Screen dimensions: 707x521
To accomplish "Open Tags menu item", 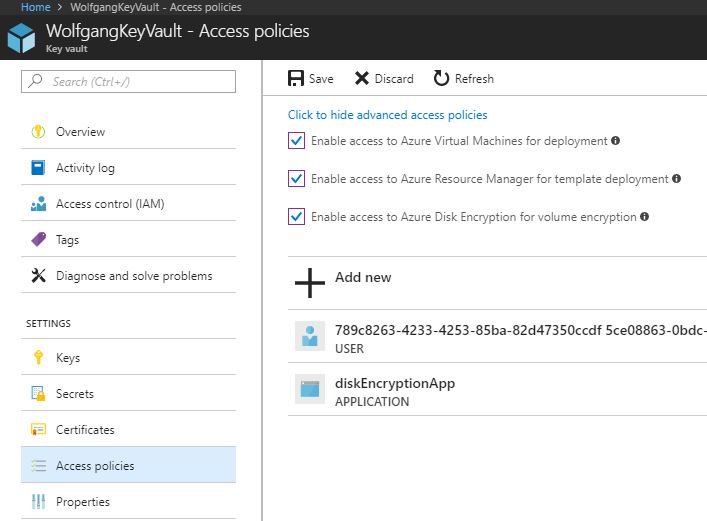I will pyautogui.click(x=129, y=240).
